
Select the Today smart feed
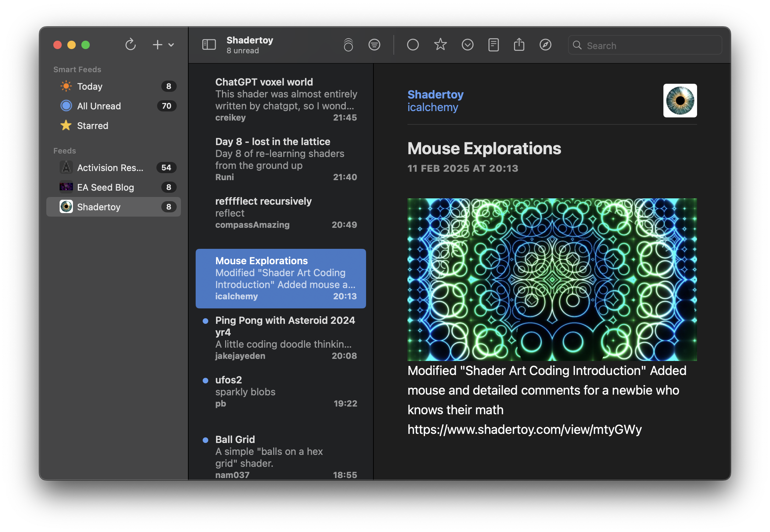114,86
